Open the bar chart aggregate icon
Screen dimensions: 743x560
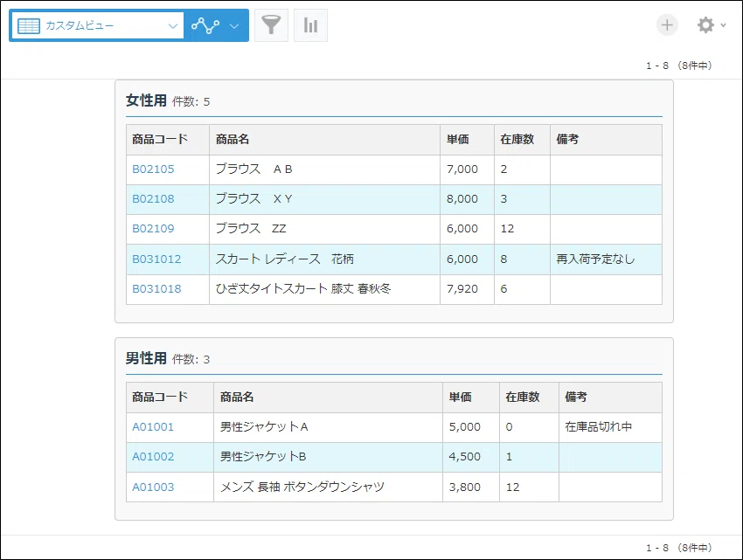click(310, 25)
